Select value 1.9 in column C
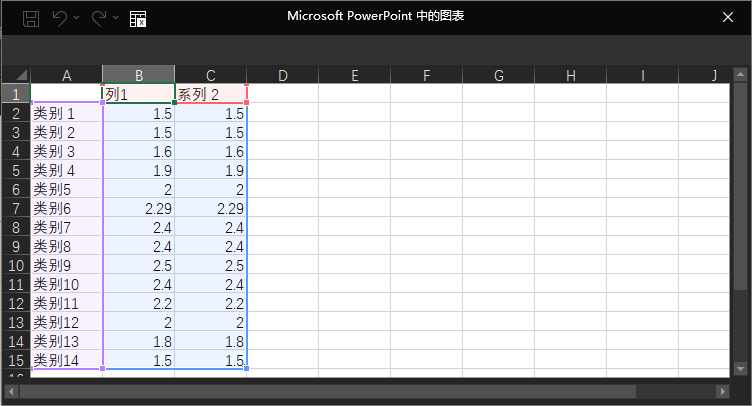Screen dimensions: 752x406 [x=211, y=170]
